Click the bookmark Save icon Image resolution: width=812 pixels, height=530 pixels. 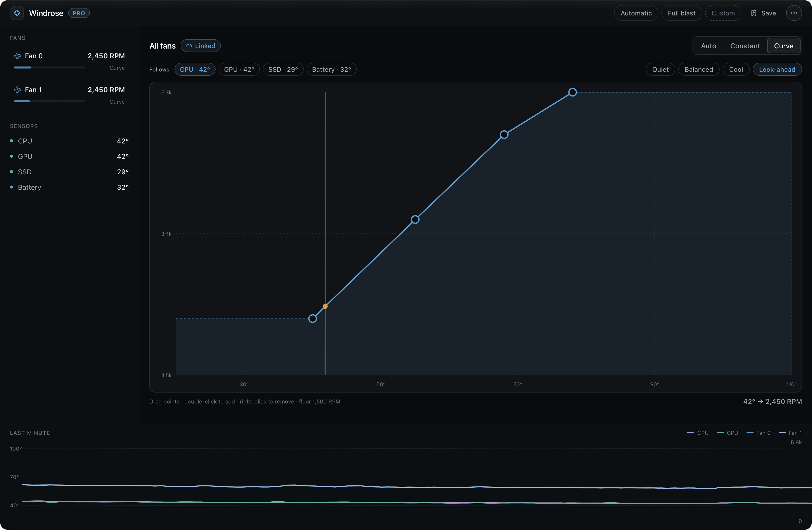pos(754,13)
